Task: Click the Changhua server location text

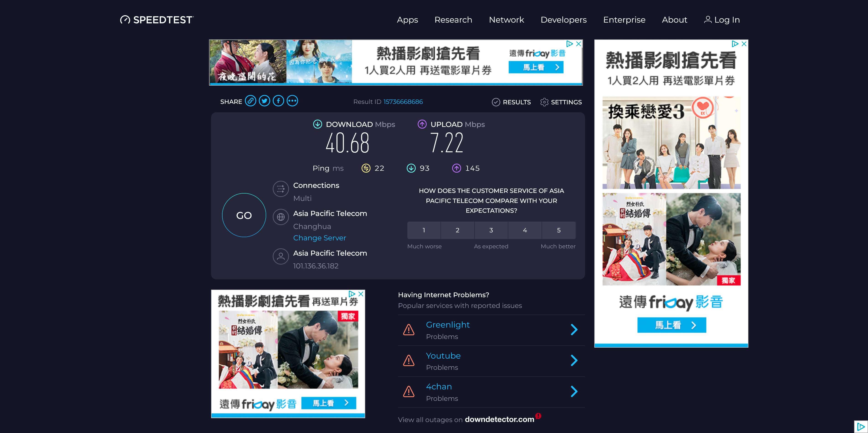Action: click(312, 227)
